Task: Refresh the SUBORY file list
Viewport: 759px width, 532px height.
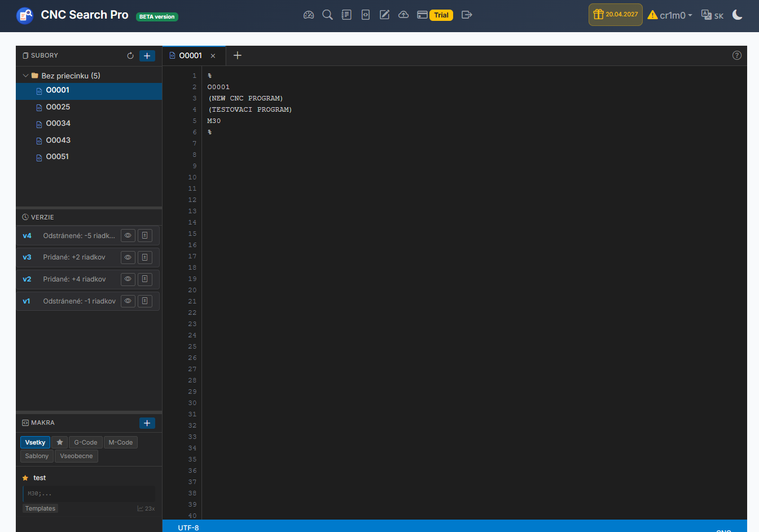Action: (x=130, y=56)
